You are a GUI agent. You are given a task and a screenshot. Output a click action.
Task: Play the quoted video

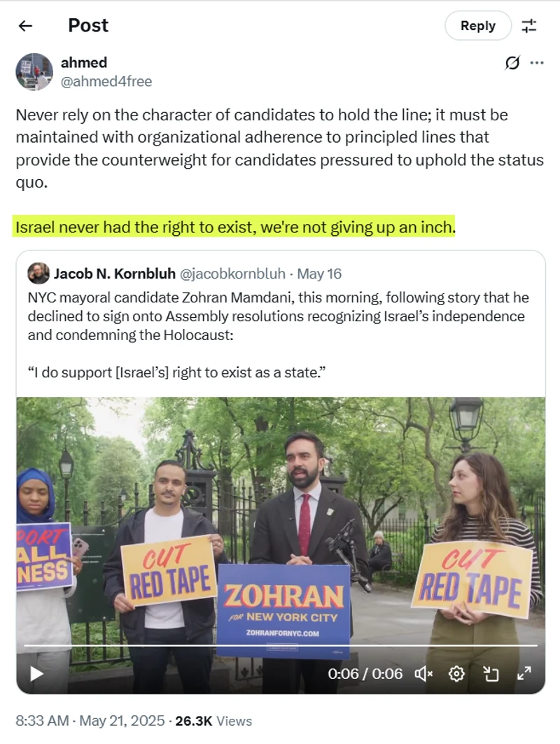pos(36,673)
